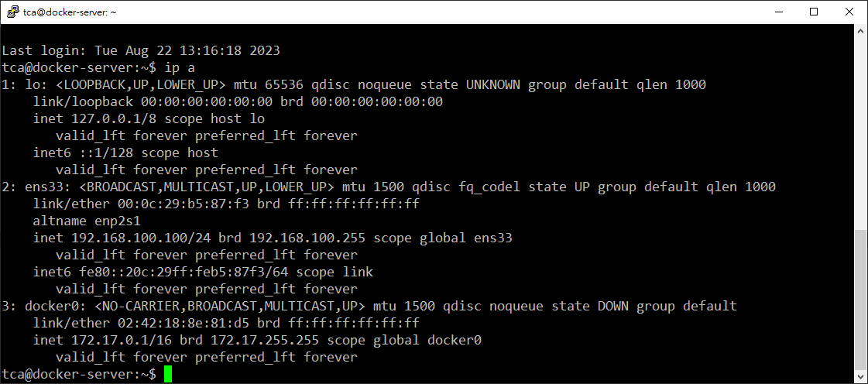This screenshot has width=868, height=384.
Task: Click the MAC address 00:0c:29:b5:87:f3
Action: click(x=184, y=204)
